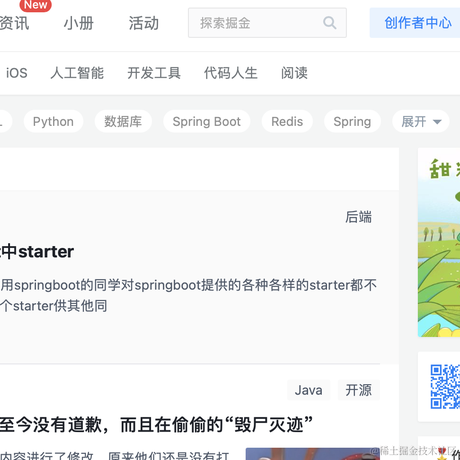This screenshot has height=460, width=460.
Task: Switch to the iOS category tab
Action: pos(17,73)
